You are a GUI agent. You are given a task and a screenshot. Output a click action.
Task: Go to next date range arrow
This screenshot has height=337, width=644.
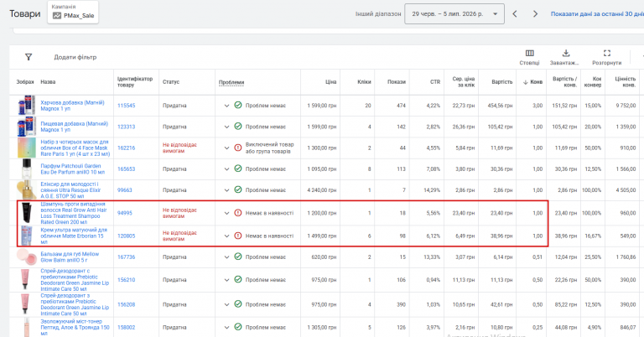pyautogui.click(x=535, y=14)
